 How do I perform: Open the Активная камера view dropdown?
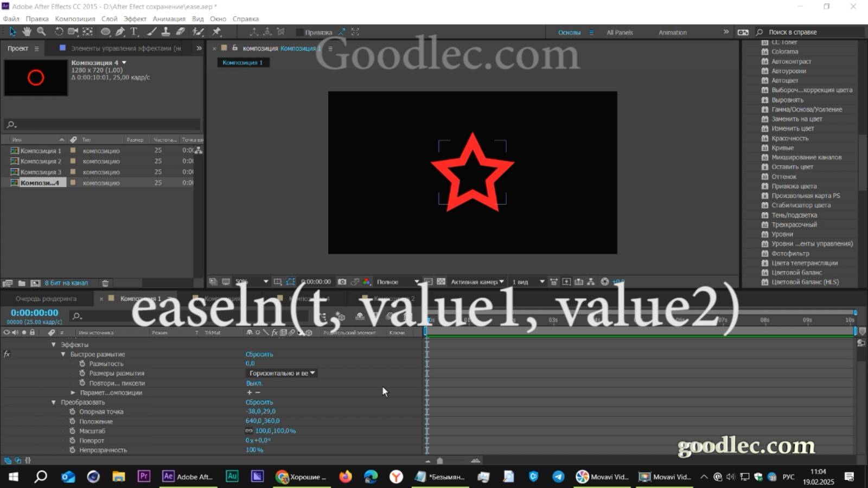click(x=476, y=281)
